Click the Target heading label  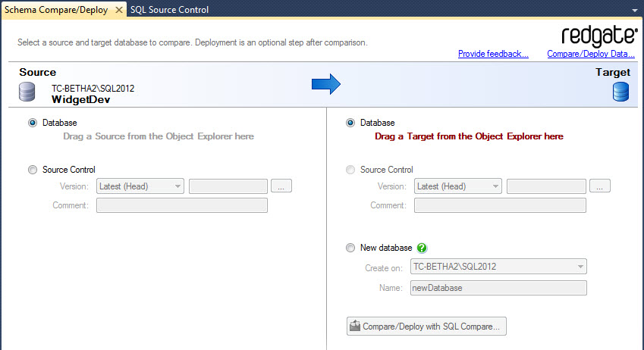(613, 72)
